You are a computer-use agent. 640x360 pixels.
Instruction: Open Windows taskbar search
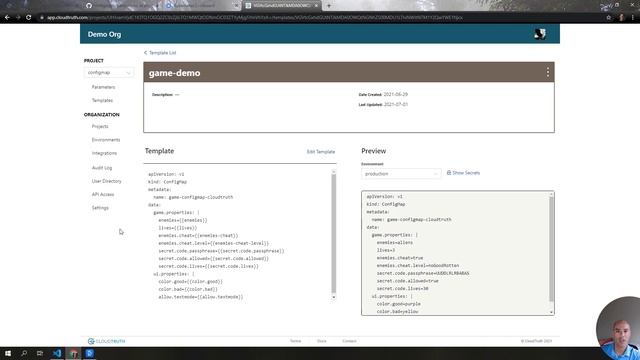pyautogui.click(x=24, y=353)
